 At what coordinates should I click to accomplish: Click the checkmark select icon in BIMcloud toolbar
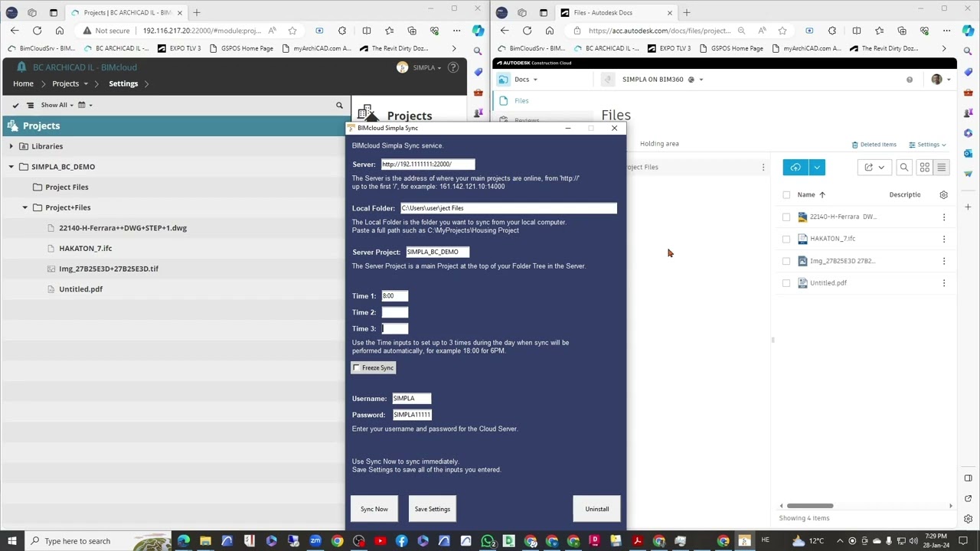tap(15, 105)
